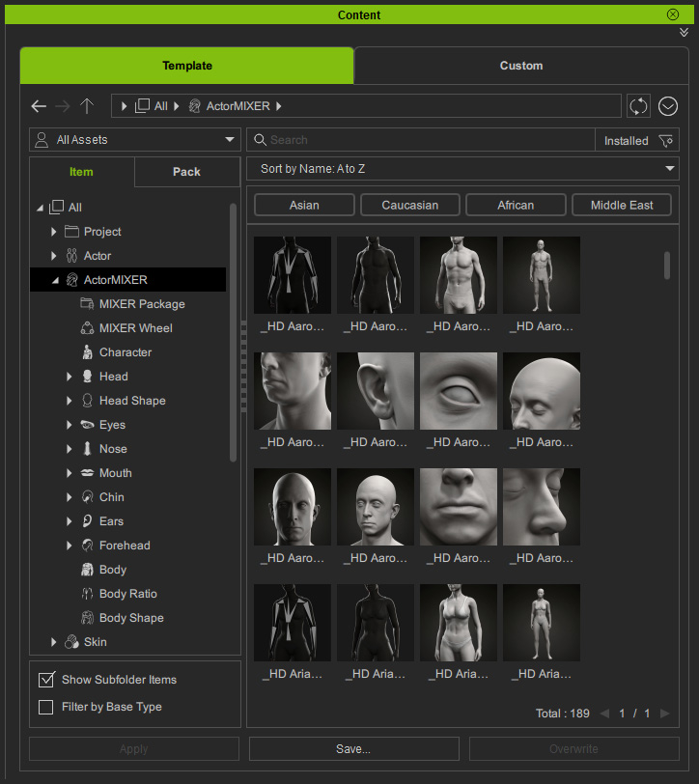
Task: Click the thumbnail grid scrollbar
Action: click(x=667, y=266)
